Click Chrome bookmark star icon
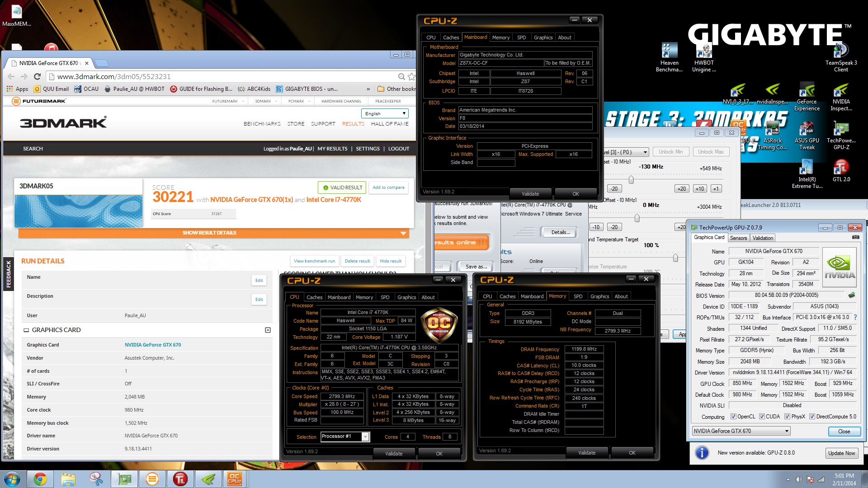The height and width of the screenshot is (488, 868). point(411,77)
